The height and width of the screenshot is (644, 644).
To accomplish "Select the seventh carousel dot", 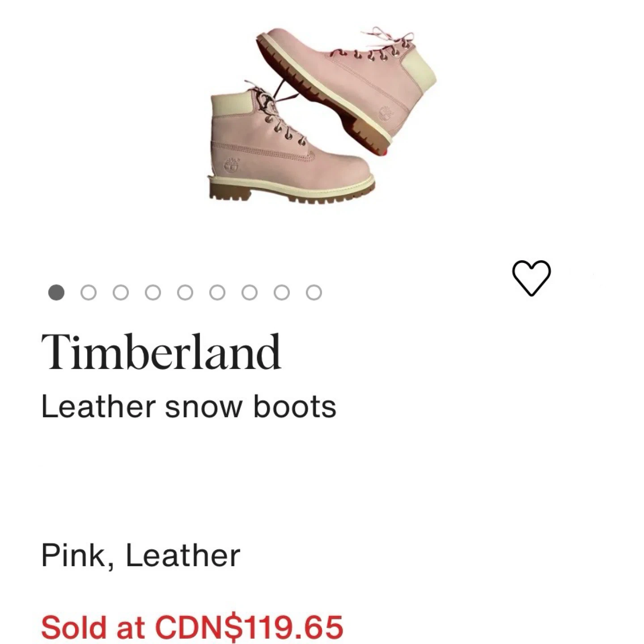I will (250, 292).
